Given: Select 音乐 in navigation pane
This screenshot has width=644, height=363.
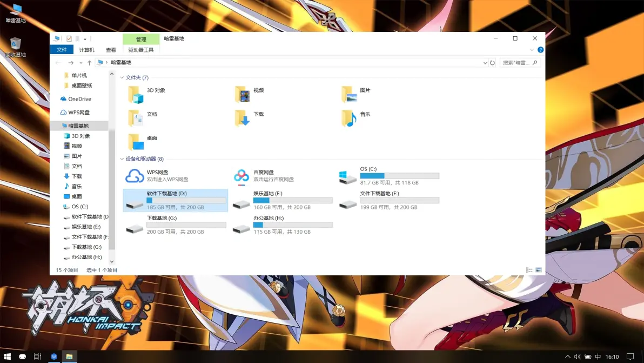Looking at the screenshot, I should [73, 187].
